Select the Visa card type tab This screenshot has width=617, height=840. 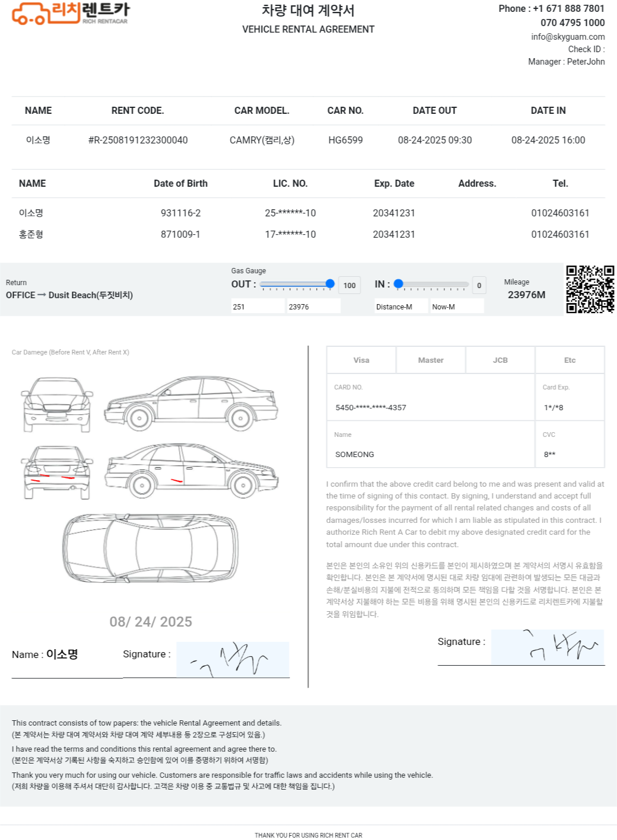(361, 360)
